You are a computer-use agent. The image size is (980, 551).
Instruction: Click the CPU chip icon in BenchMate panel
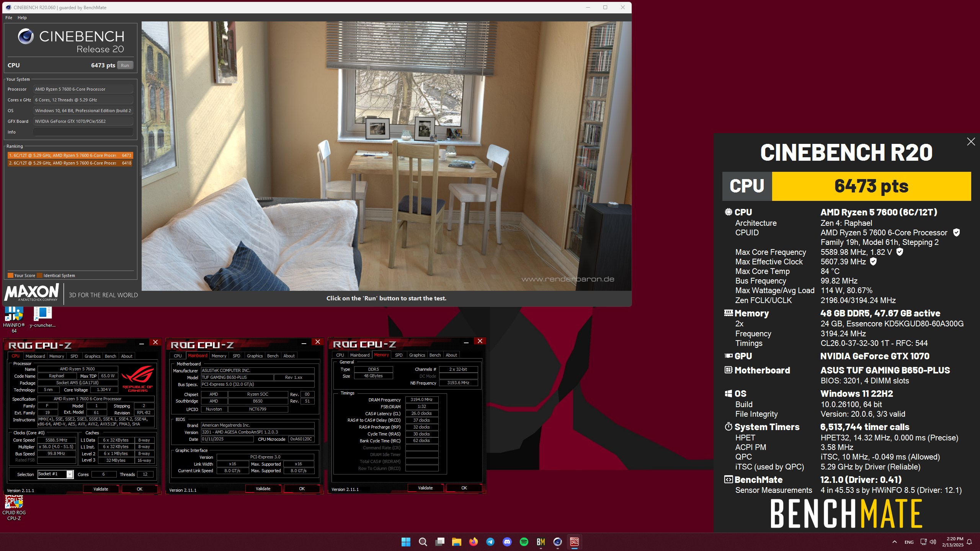click(x=728, y=212)
